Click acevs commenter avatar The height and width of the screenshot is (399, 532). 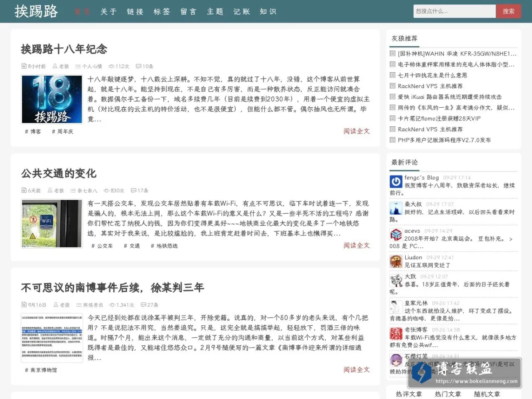(x=396, y=235)
